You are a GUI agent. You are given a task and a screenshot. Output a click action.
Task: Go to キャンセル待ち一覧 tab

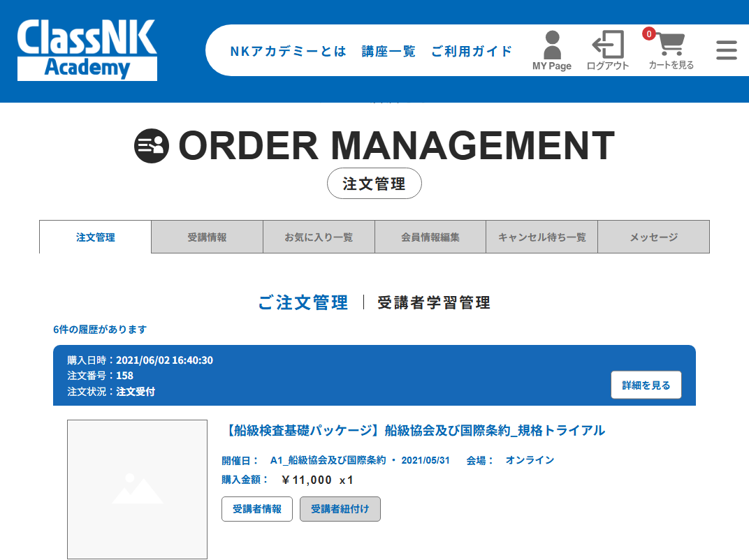[542, 237]
